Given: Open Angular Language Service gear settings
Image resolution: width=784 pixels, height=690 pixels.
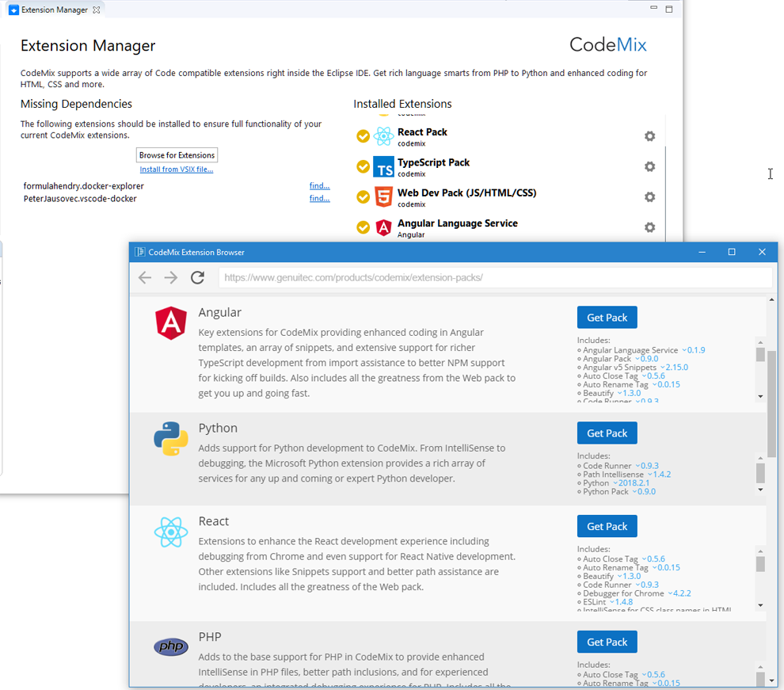Looking at the screenshot, I should (x=649, y=227).
